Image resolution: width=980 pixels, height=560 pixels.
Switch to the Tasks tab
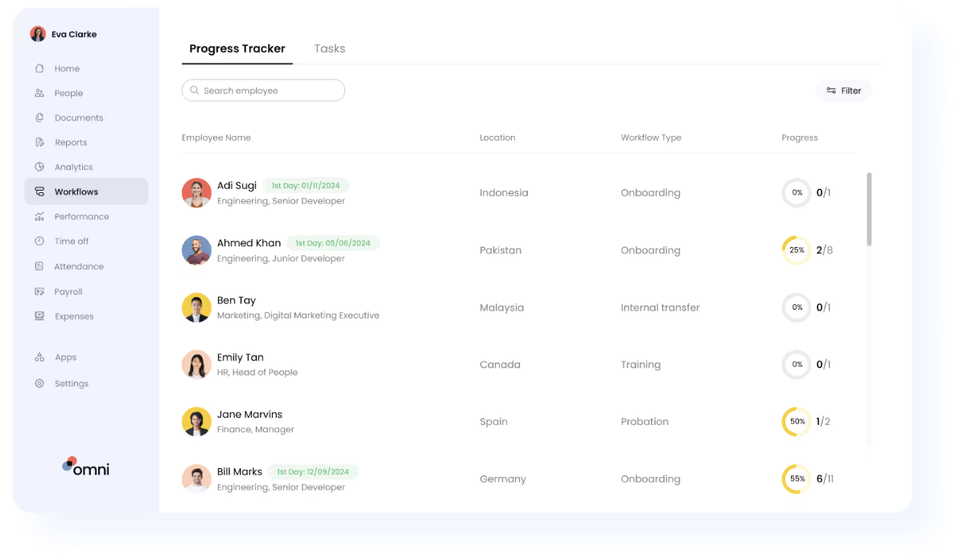pos(329,49)
